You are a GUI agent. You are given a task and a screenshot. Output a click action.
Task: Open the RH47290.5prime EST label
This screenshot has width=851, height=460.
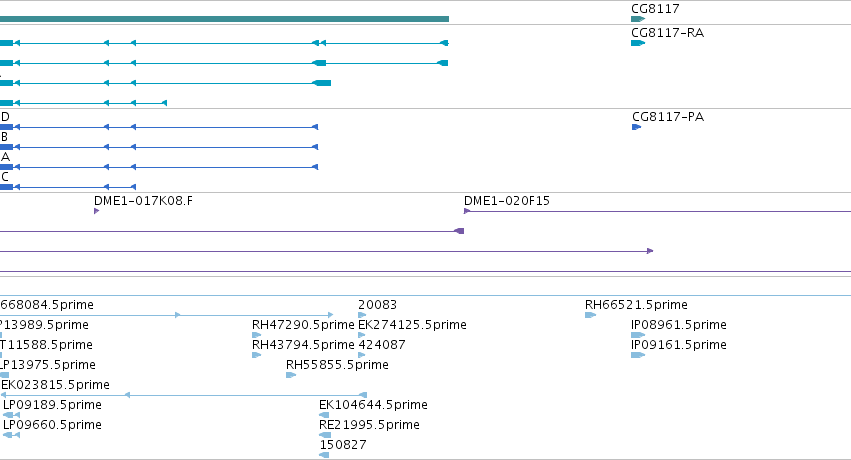(x=303, y=324)
